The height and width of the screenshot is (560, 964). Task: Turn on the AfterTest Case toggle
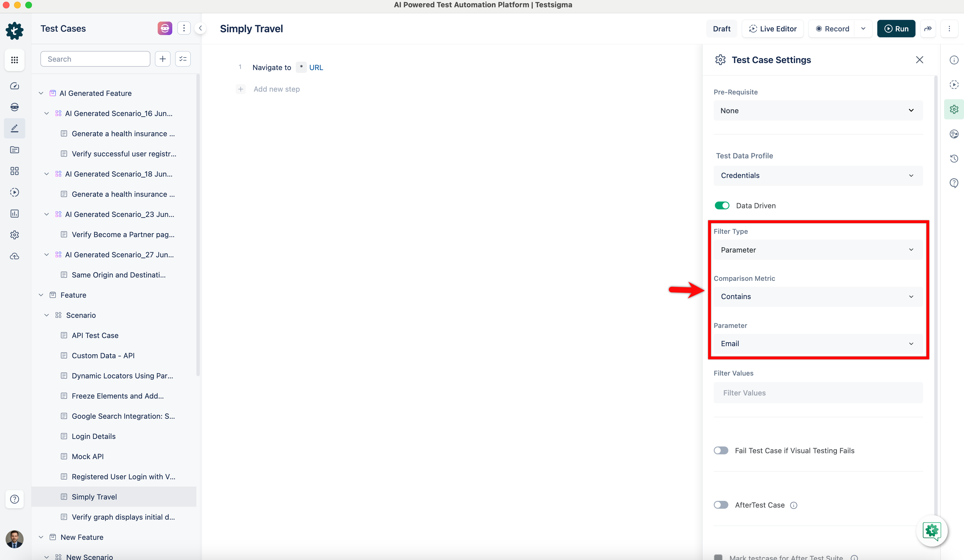point(721,505)
